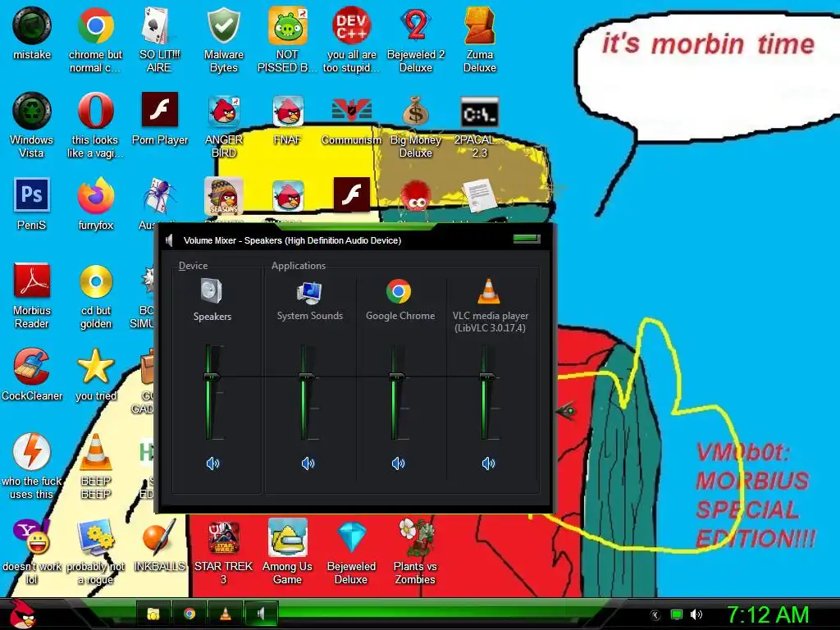Click the green network tray icon

click(677, 614)
